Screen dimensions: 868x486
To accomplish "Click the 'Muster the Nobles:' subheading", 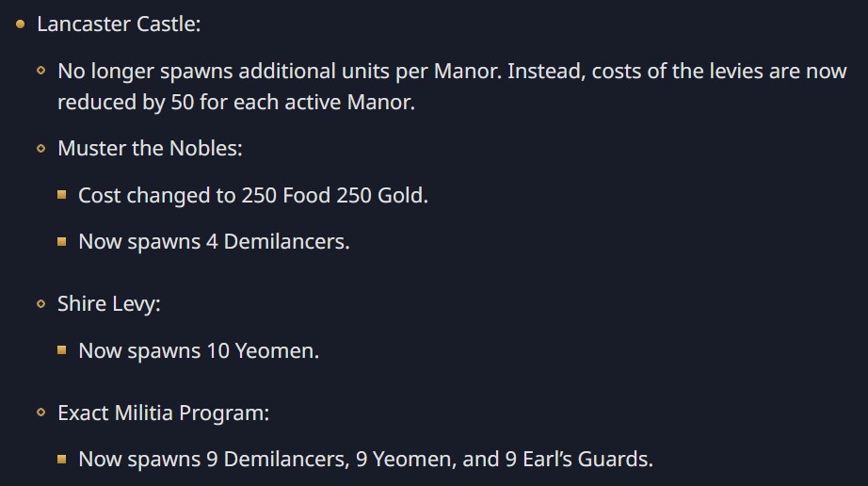I will click(x=151, y=148).
